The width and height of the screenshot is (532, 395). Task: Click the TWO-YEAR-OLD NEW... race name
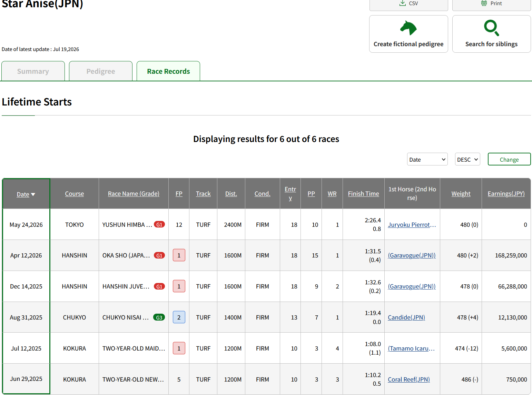point(133,379)
